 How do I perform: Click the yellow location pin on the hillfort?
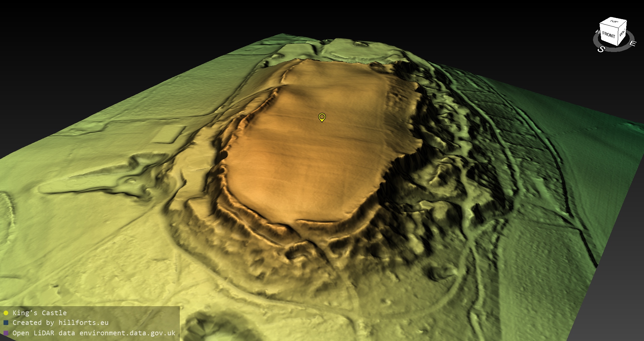[322, 117]
